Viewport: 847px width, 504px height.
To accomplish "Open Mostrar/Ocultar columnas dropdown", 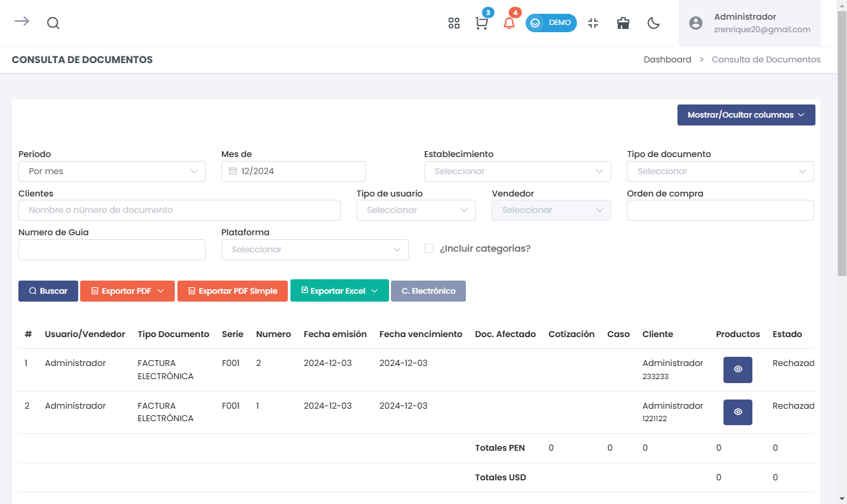I will click(x=746, y=114).
